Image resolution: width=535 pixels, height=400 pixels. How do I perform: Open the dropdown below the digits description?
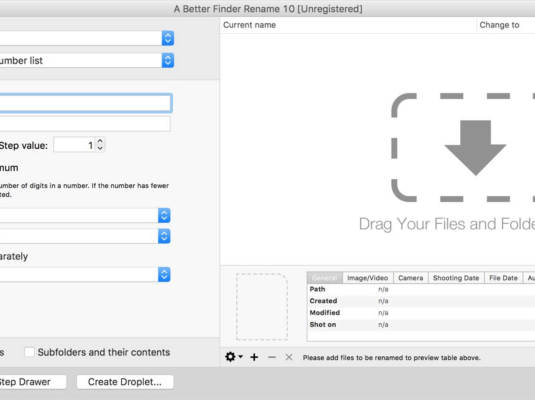tap(164, 215)
